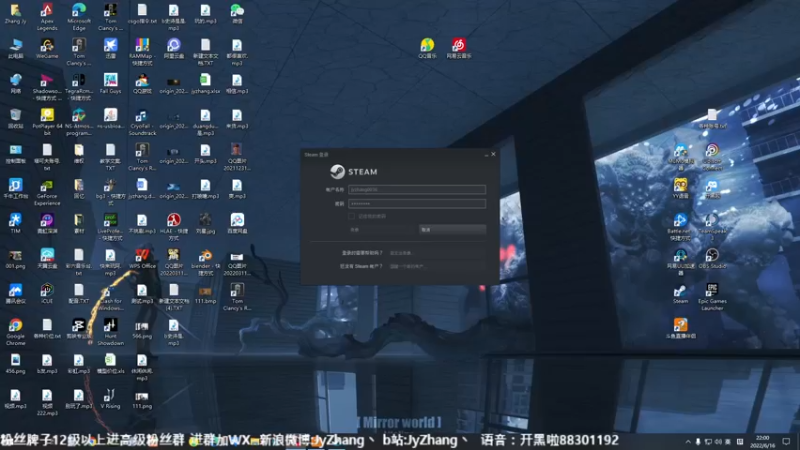Launch Google Chrome from the desktop
This screenshot has width=800, height=450.
point(15,332)
